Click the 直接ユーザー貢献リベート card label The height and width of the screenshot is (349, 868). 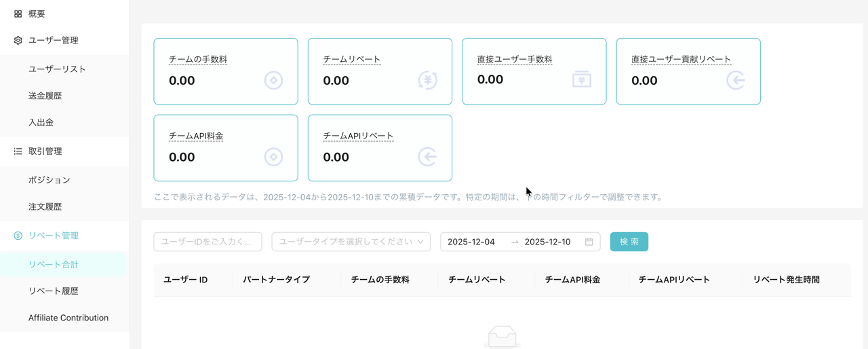click(x=682, y=60)
